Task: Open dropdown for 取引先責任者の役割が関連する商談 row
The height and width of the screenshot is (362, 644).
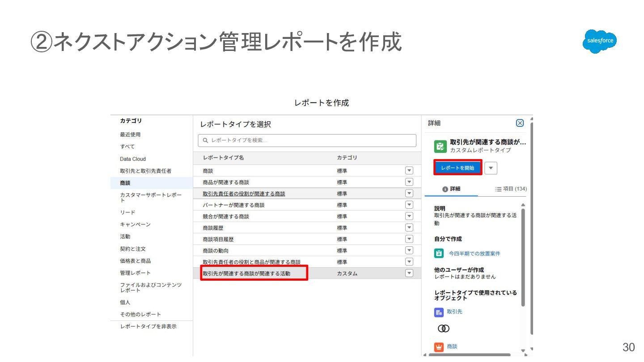Action: pos(409,194)
